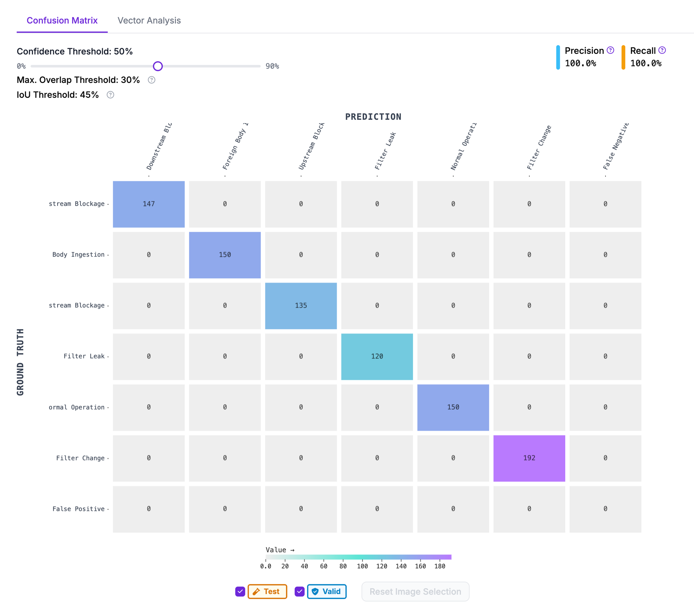Switch to the Vector Analysis tab
694x616 pixels.
[x=149, y=20]
